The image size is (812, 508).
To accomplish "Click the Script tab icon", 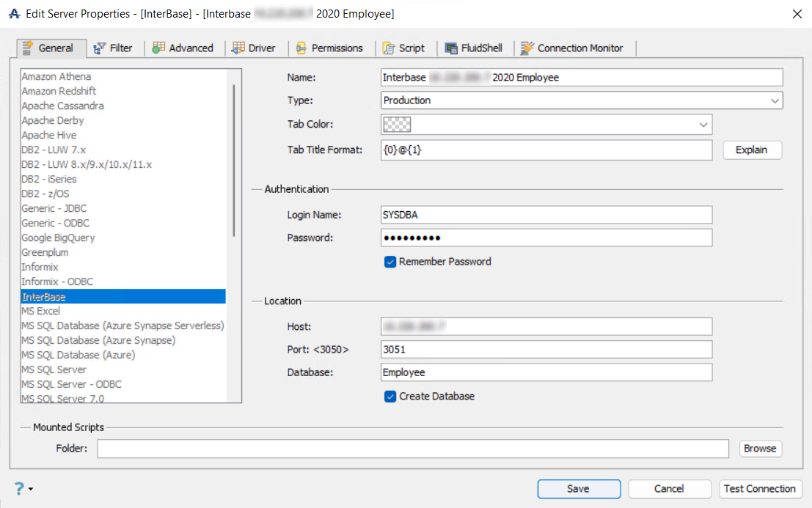I will [389, 48].
